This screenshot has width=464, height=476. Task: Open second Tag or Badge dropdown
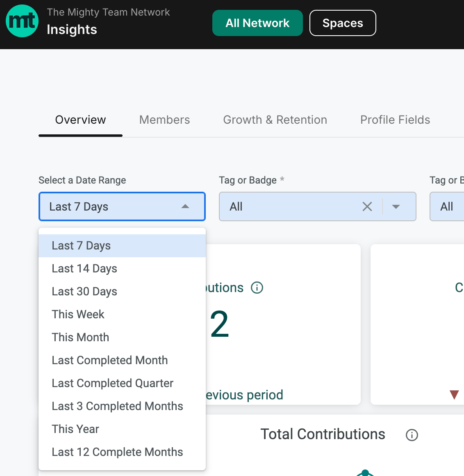coord(447,206)
